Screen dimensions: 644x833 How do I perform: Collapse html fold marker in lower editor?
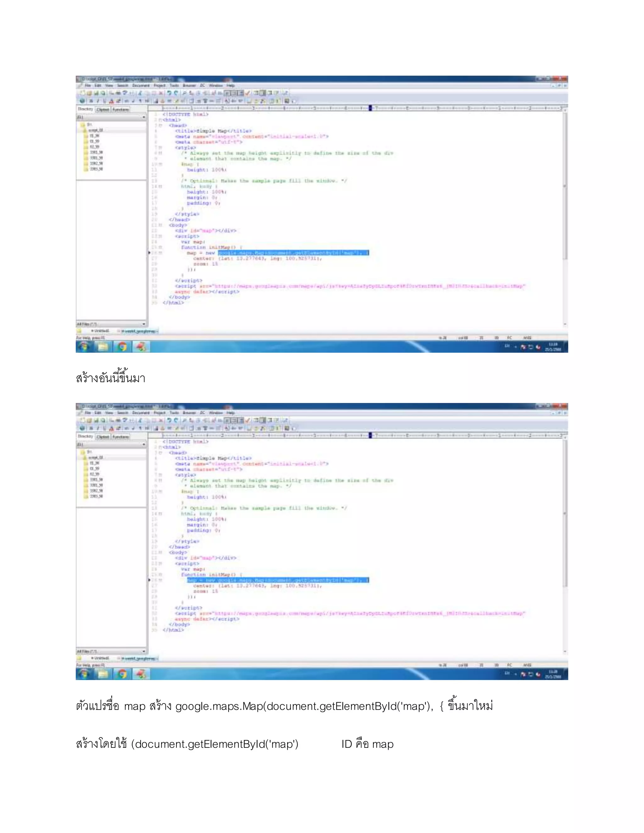click(160, 447)
